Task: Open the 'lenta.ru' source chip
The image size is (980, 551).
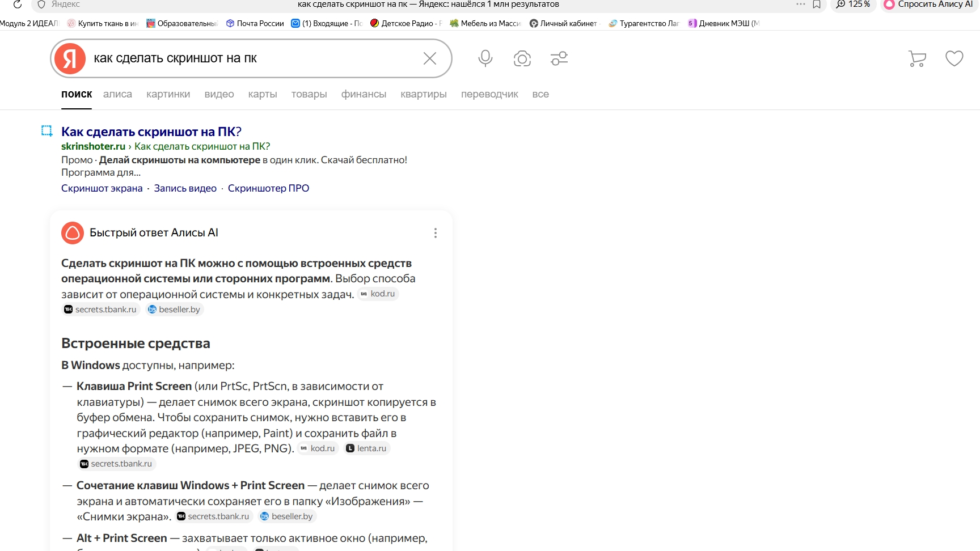Action: pos(367,448)
